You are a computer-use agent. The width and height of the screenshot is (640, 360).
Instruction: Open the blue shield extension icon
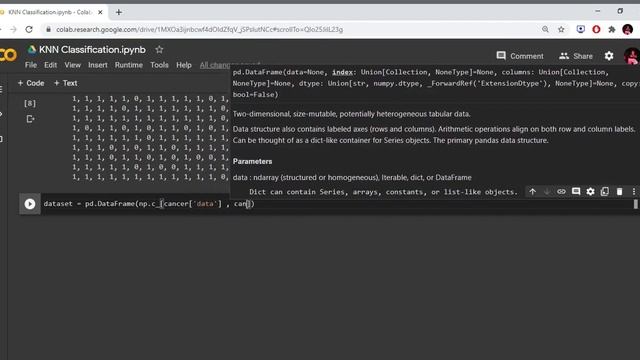tap(580, 29)
